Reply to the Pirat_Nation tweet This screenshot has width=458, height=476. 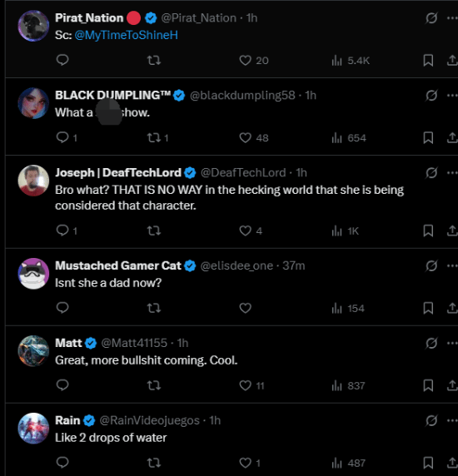pyautogui.click(x=62, y=60)
